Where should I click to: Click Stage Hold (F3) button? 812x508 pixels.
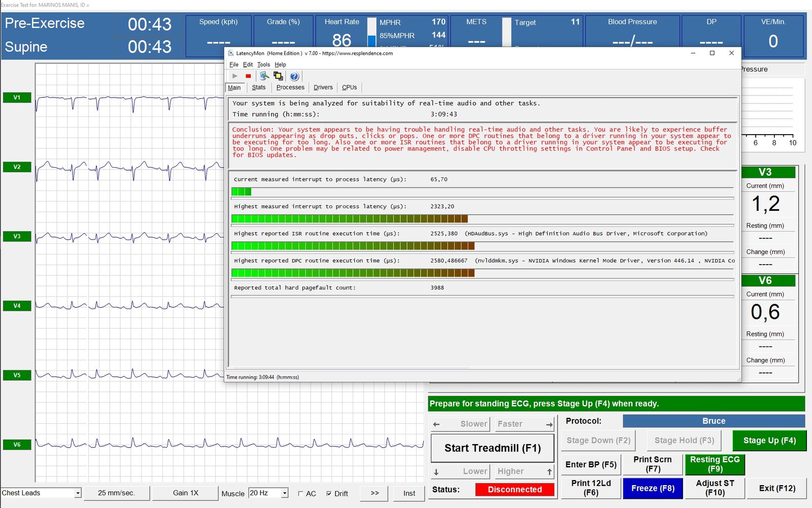click(684, 440)
